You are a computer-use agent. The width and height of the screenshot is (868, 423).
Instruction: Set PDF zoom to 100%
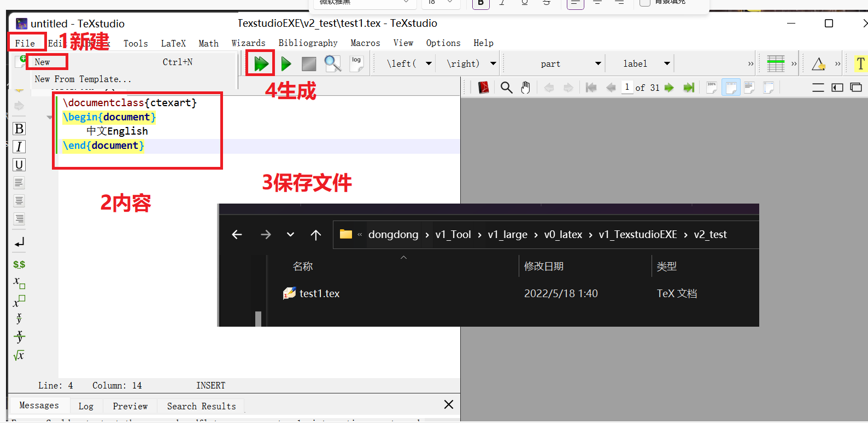(712, 88)
